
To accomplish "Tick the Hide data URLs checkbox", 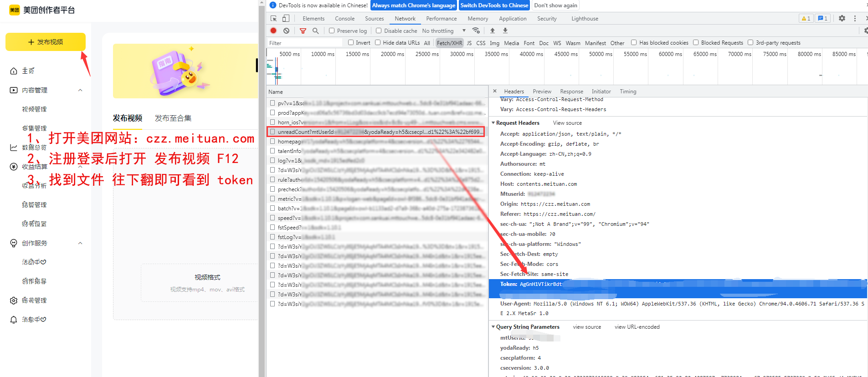I will 378,43.
